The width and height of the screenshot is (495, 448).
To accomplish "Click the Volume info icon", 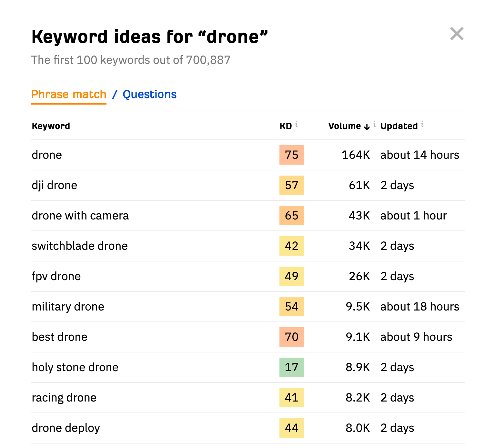I will tap(374, 124).
